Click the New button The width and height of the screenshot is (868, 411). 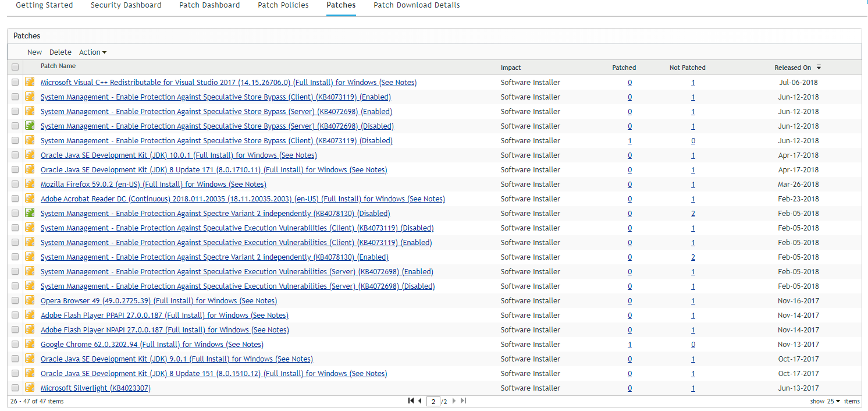[x=34, y=52]
